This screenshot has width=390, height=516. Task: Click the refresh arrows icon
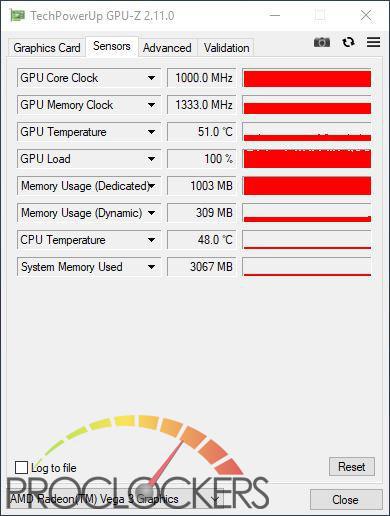(348, 42)
